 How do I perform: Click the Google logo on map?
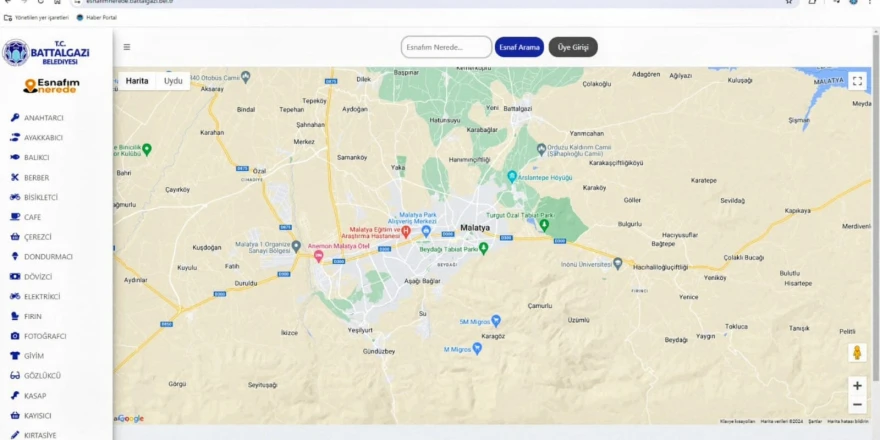tap(130, 418)
